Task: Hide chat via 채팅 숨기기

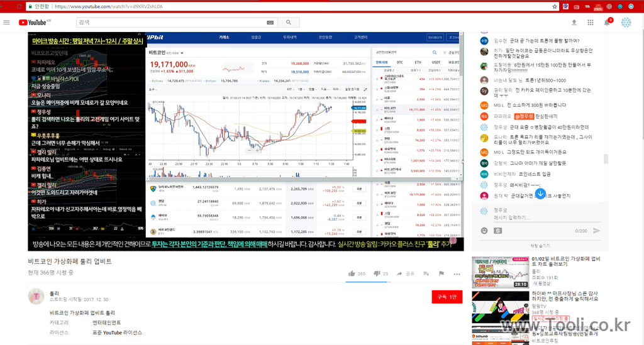Action: 540,246
